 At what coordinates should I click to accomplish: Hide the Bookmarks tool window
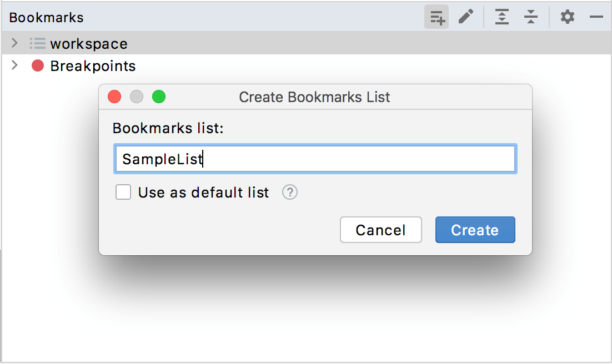pyautogui.click(x=595, y=17)
